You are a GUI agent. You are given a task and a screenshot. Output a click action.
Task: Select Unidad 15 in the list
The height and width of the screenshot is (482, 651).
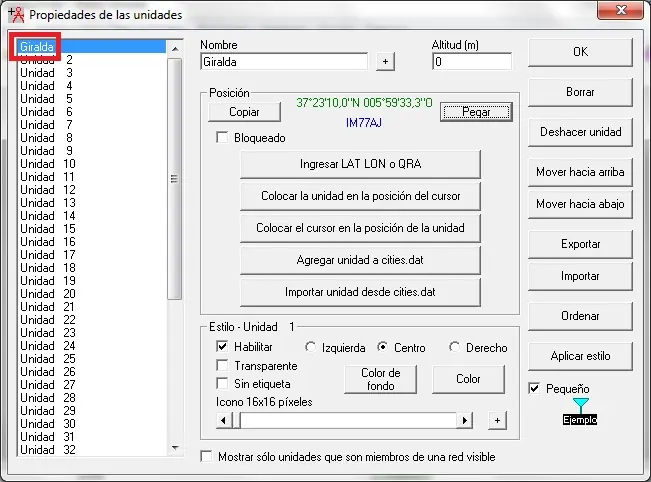tap(91, 229)
